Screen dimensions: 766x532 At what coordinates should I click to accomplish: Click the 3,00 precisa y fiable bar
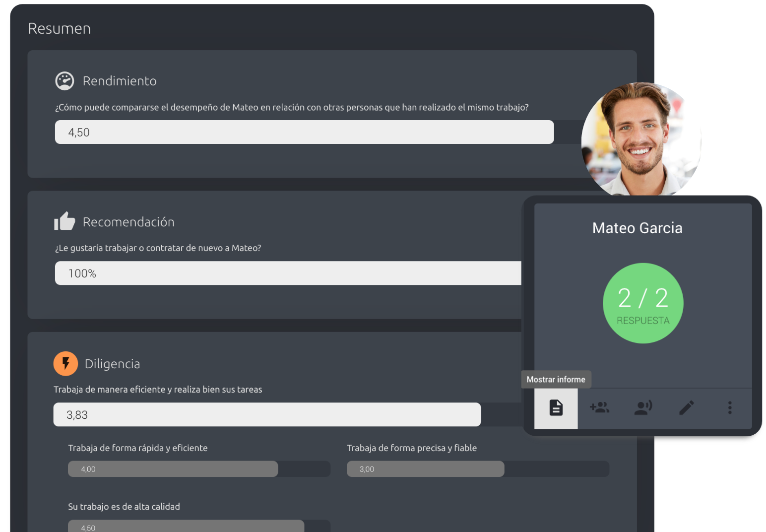pyautogui.click(x=425, y=469)
